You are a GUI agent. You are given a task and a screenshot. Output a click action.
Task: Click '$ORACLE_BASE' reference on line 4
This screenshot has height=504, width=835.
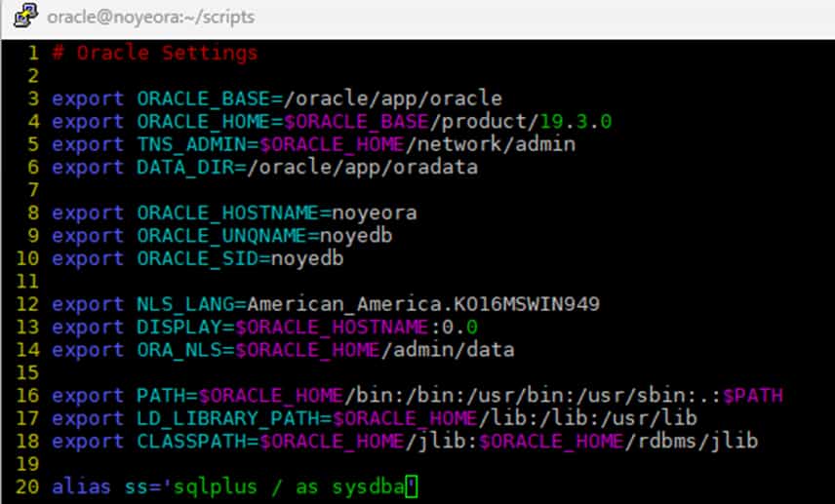pyautogui.click(x=356, y=122)
